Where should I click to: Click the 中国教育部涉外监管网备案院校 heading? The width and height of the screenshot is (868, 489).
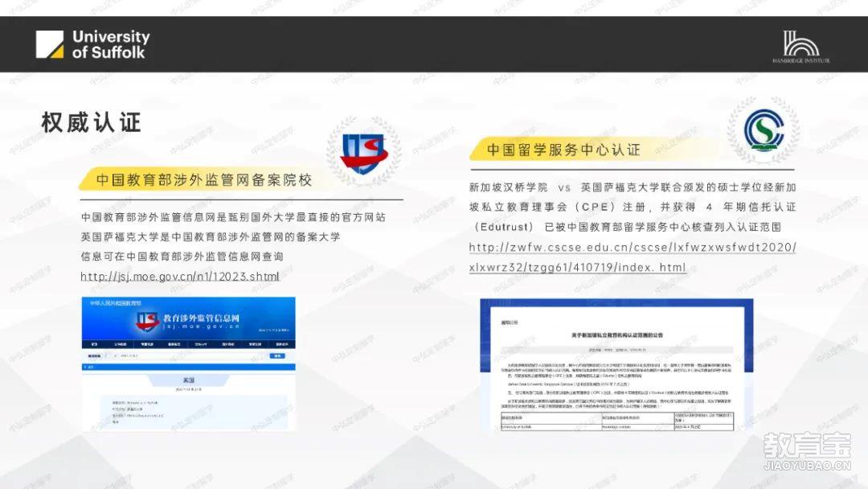click(203, 180)
